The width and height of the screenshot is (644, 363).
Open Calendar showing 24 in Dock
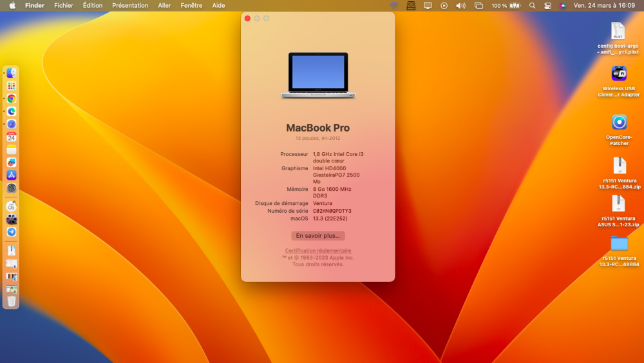pyautogui.click(x=12, y=137)
